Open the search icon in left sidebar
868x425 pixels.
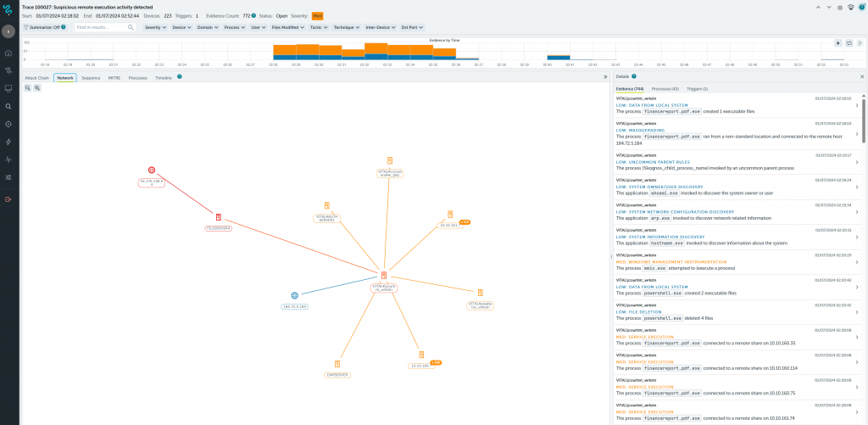pyautogui.click(x=8, y=106)
